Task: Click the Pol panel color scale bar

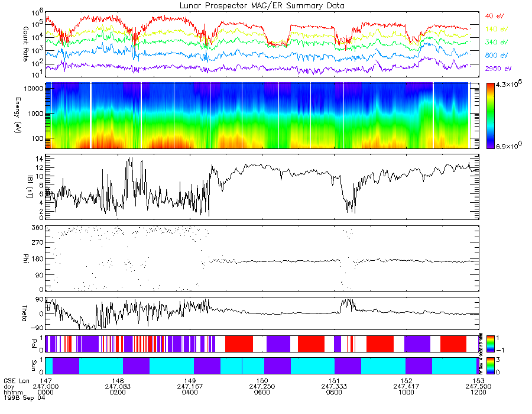Action: [x=490, y=344]
